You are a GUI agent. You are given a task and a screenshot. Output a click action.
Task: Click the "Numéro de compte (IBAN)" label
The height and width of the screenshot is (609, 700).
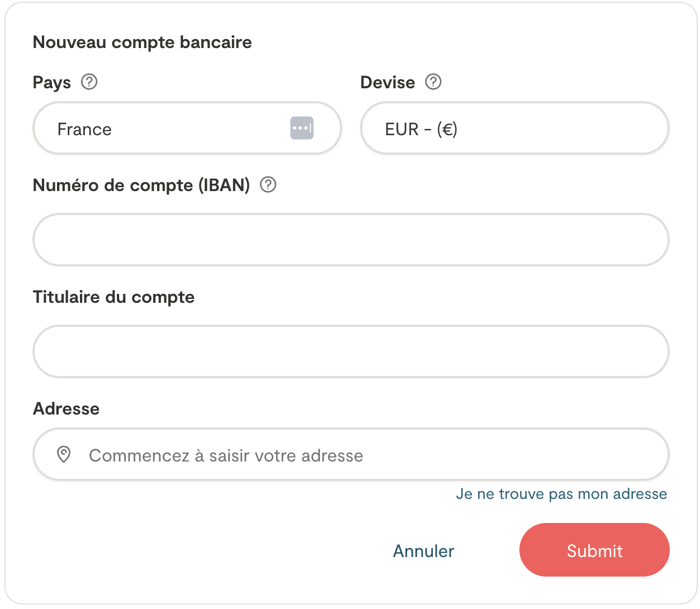141,185
